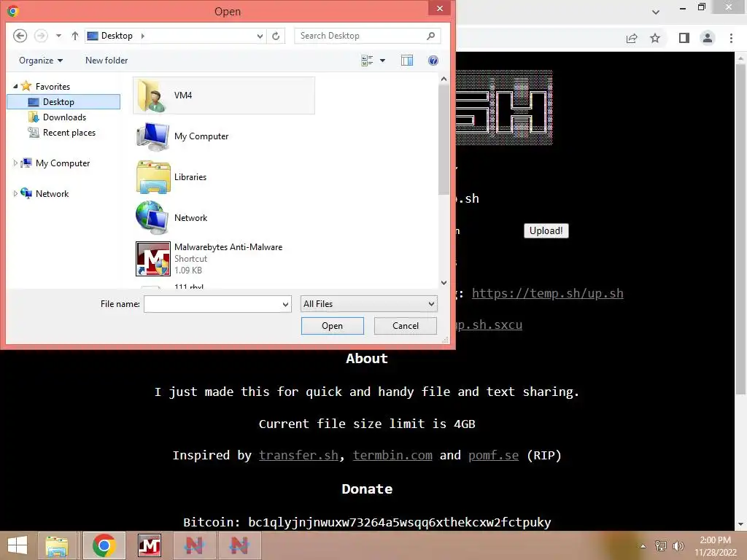Click the File name input box
Screen dimensions: 747x560
[x=212, y=304]
